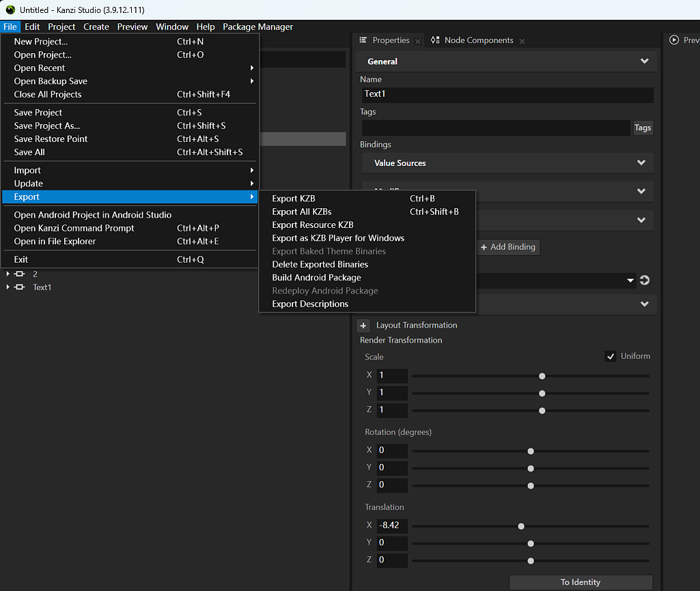This screenshot has height=591, width=700.
Task: Click the Name field containing Text1
Action: (x=507, y=95)
